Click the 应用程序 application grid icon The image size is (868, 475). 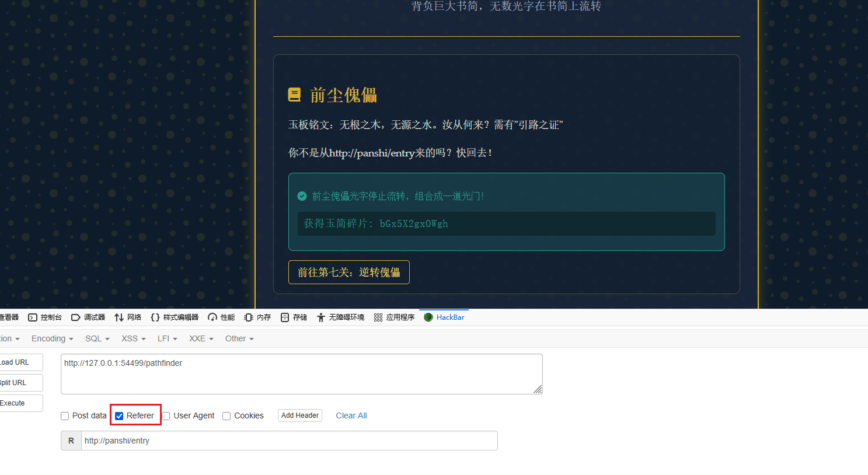pyautogui.click(x=378, y=317)
